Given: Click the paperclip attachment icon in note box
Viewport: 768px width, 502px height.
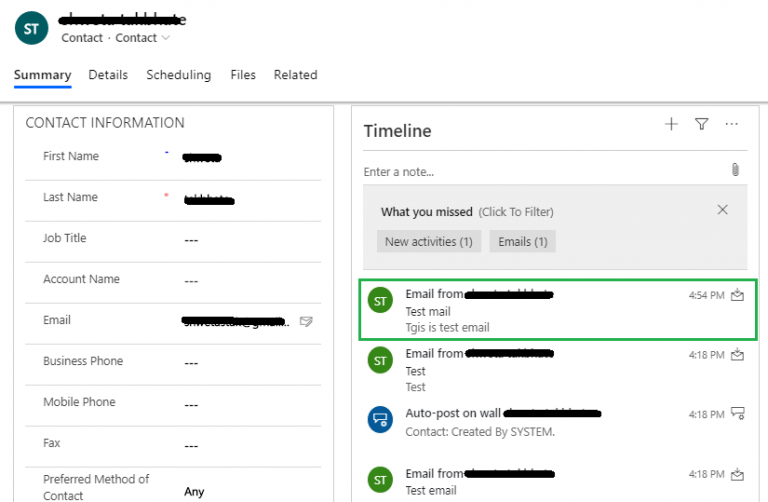Looking at the screenshot, I should click(x=735, y=170).
